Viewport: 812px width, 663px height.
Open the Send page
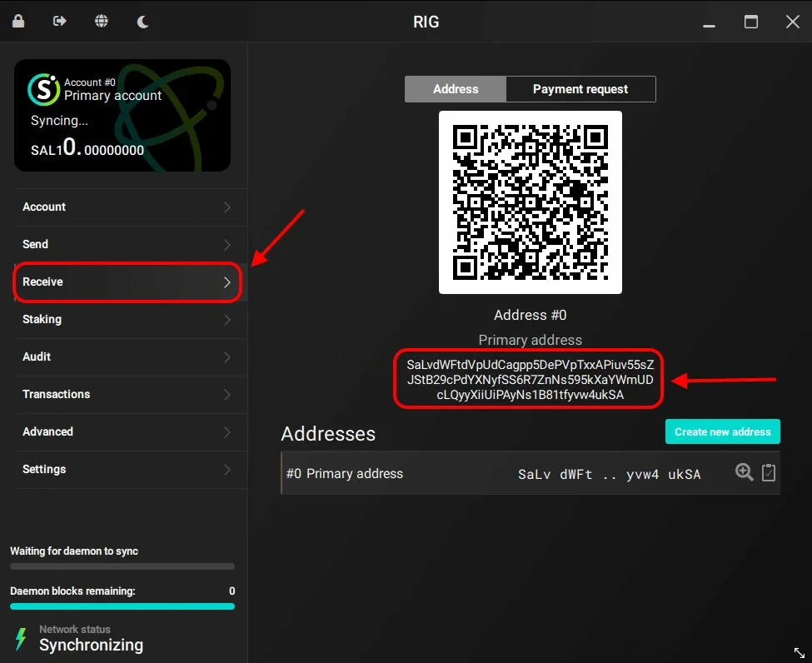36,244
